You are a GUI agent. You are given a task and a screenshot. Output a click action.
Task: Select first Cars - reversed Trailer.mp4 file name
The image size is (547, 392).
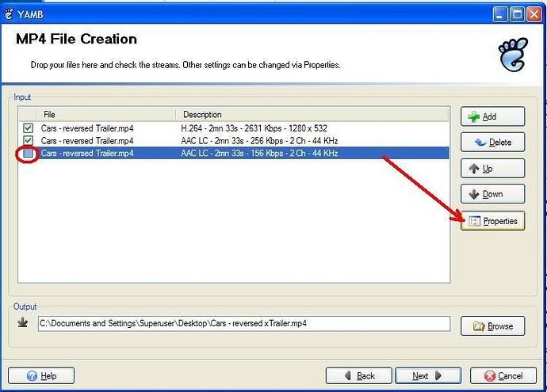click(87, 128)
